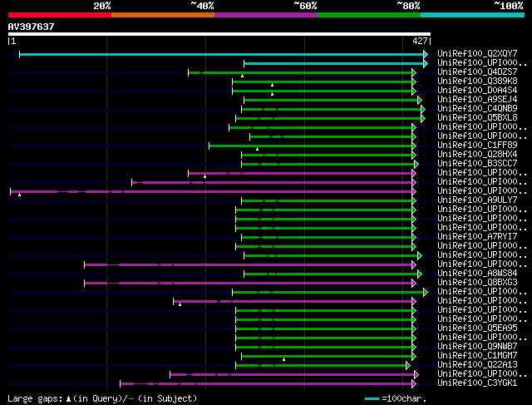
Task: Click the yellow query-gap icon in the legend
Action: point(68,399)
